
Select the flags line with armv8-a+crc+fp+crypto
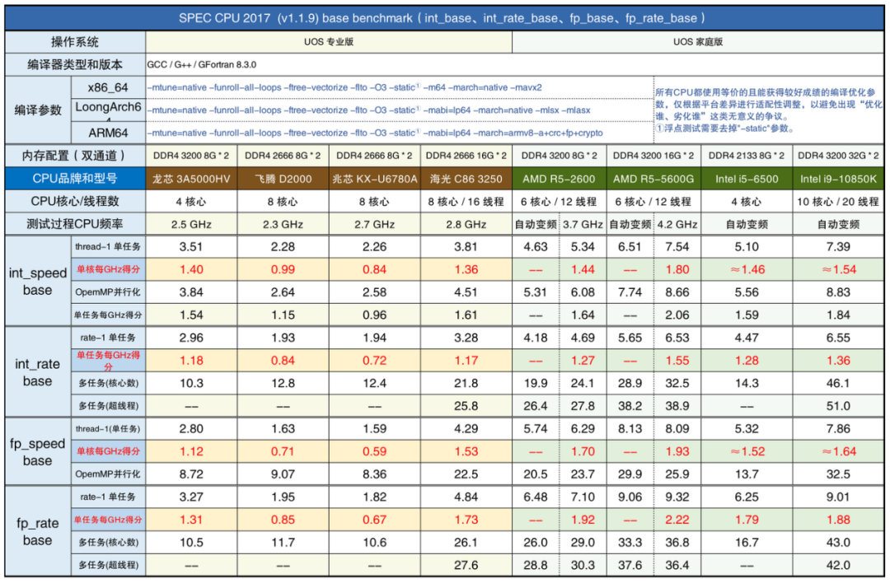375,133
